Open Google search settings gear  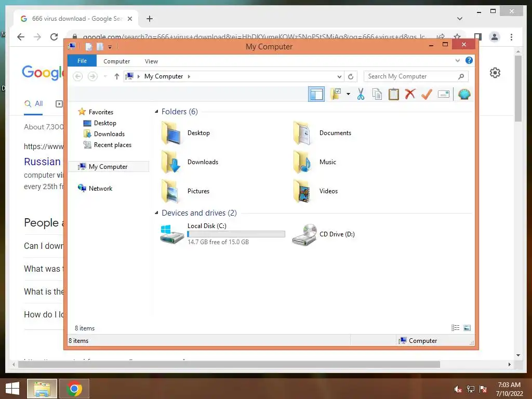click(495, 73)
